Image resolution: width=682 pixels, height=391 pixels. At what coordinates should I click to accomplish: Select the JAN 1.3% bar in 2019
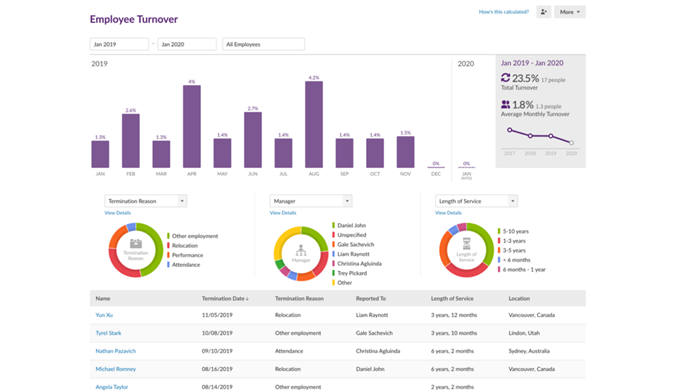(x=100, y=154)
